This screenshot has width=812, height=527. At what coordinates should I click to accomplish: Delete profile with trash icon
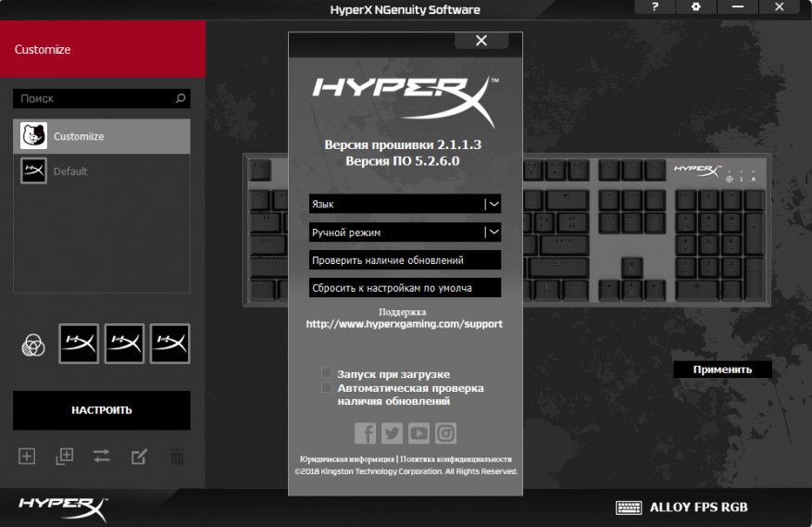click(177, 457)
